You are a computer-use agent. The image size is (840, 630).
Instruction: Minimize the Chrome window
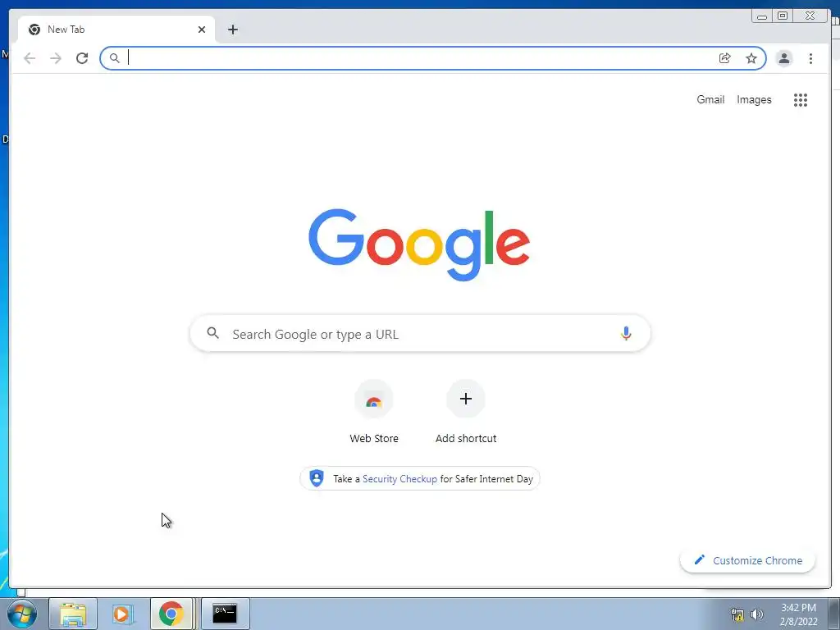[762, 16]
